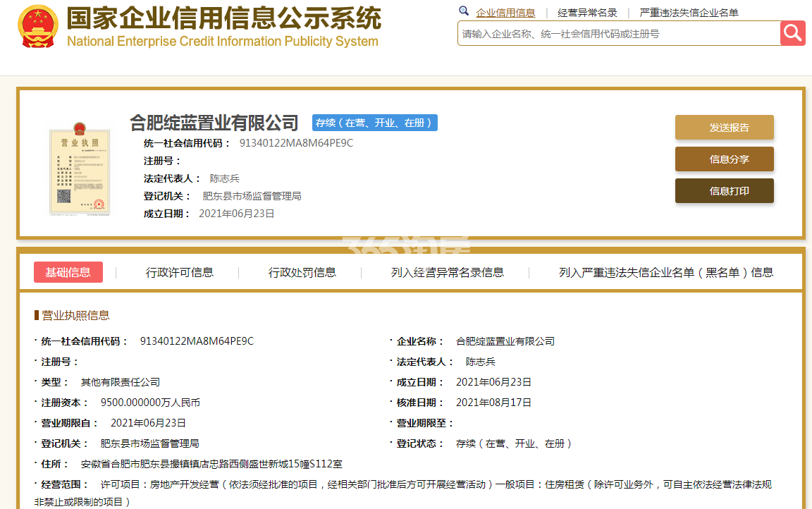812x509 pixels.
Task: Switch to the 基础信息 tab
Action: [68, 272]
